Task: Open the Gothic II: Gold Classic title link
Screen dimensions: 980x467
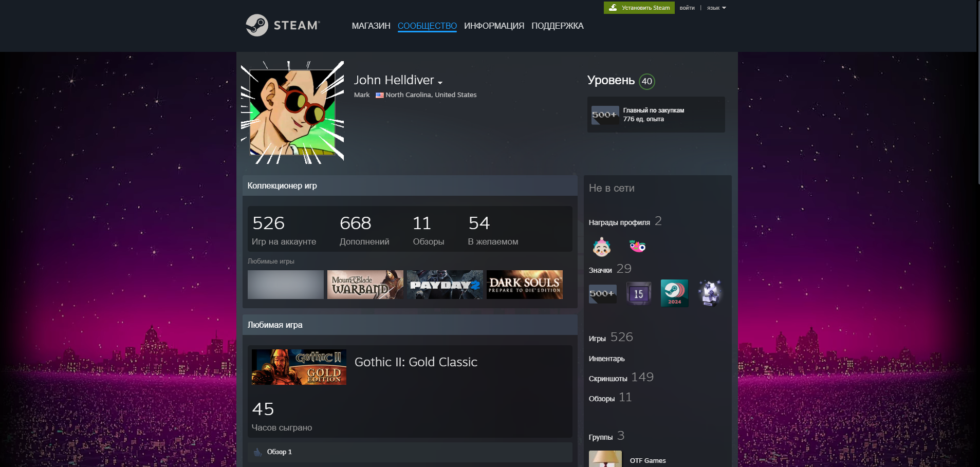Action: tap(416, 362)
